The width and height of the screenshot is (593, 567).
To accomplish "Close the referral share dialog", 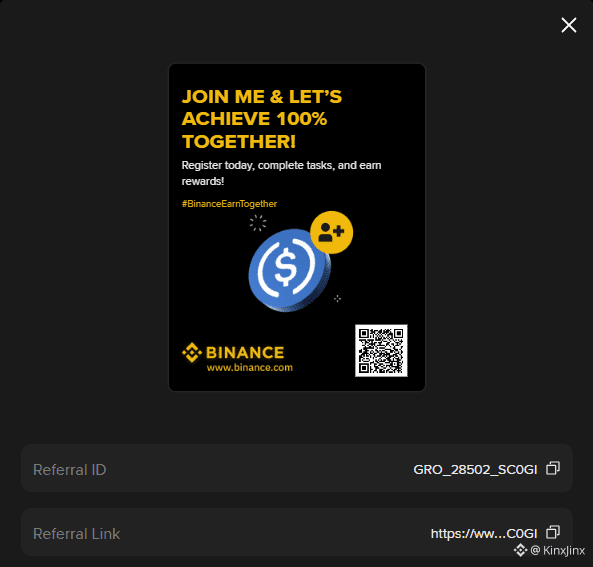I will point(568,25).
